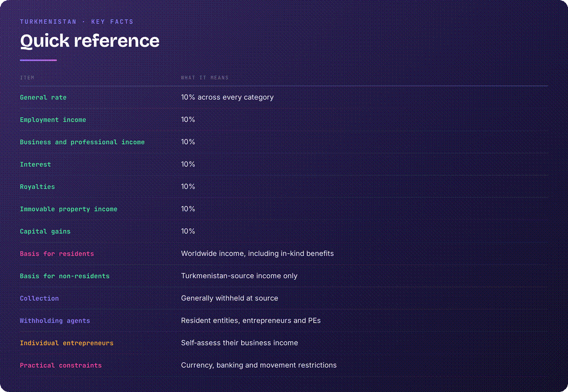The image size is (568, 392).
Task: Click the WHAT IT MEANS column header
Action: pos(205,78)
